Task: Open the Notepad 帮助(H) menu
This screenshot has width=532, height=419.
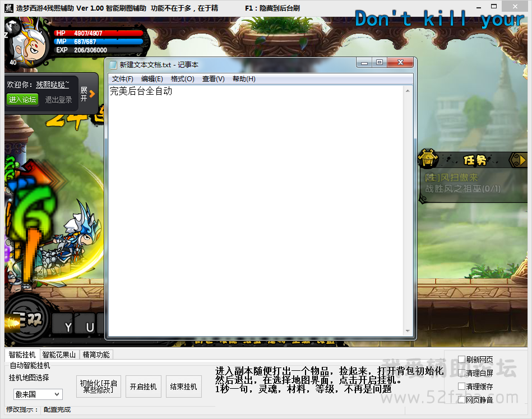Action: pyautogui.click(x=244, y=79)
